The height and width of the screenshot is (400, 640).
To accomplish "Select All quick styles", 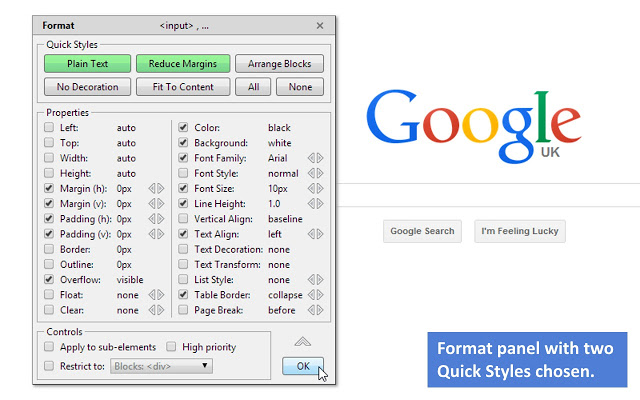I will click(x=253, y=87).
